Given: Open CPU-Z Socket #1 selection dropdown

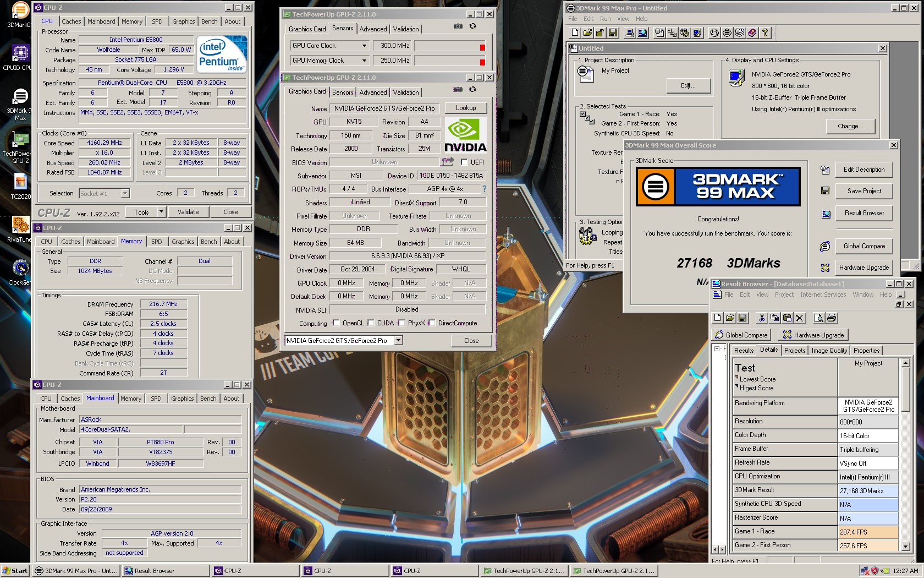Looking at the screenshot, I should 125,193.
